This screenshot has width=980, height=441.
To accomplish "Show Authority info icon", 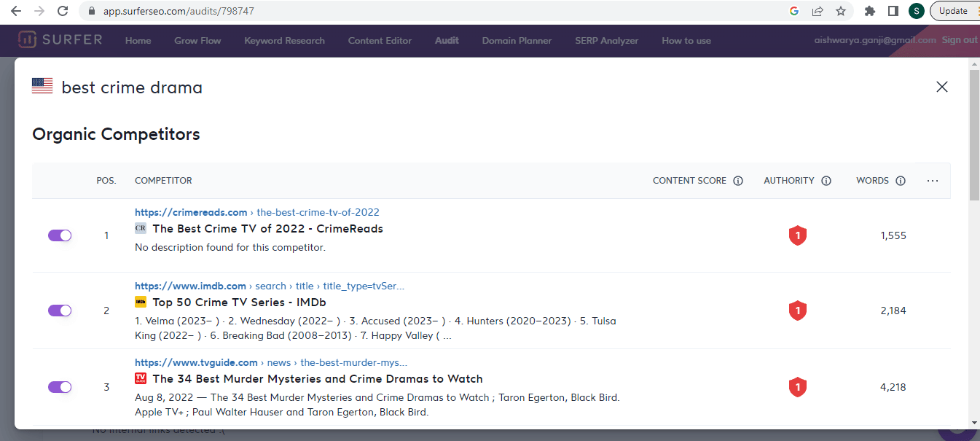I will [x=826, y=181].
